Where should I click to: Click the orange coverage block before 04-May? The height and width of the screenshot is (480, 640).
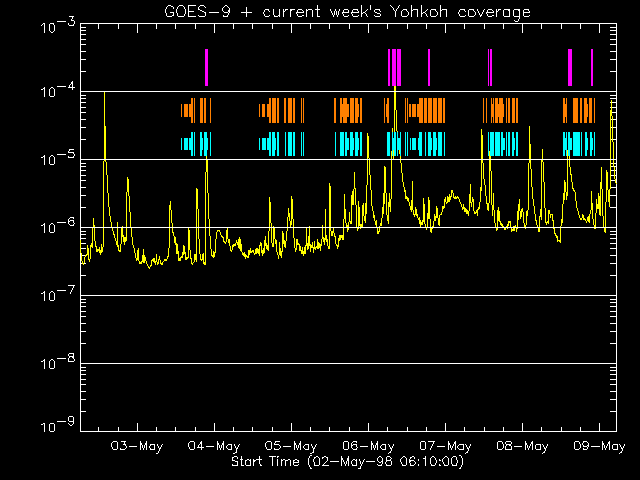(196, 110)
